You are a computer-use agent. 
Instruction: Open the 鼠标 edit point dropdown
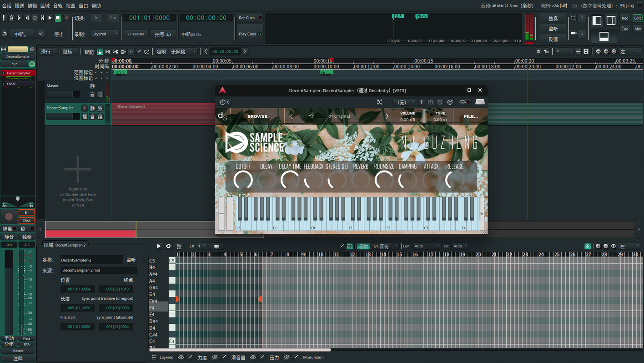pos(70,52)
